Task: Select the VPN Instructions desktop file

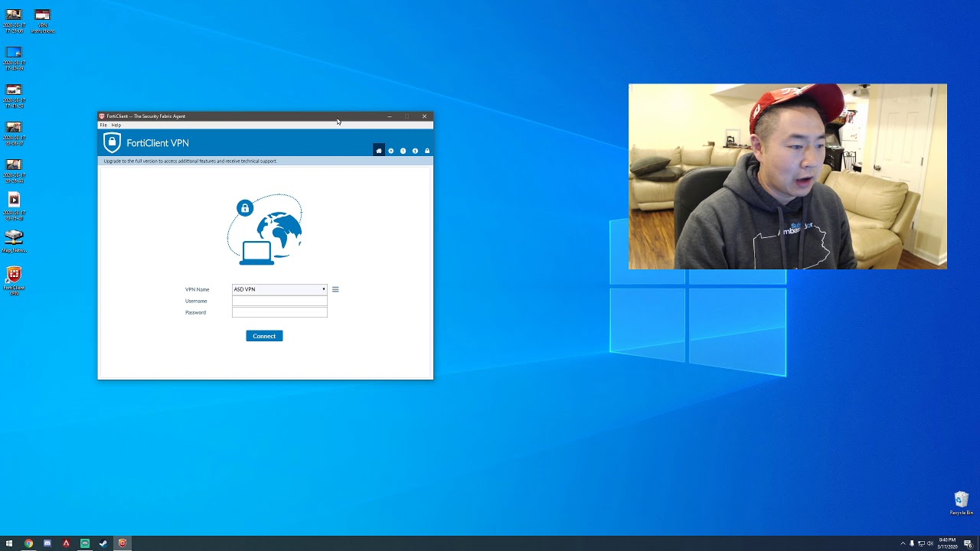Action: 43,21
